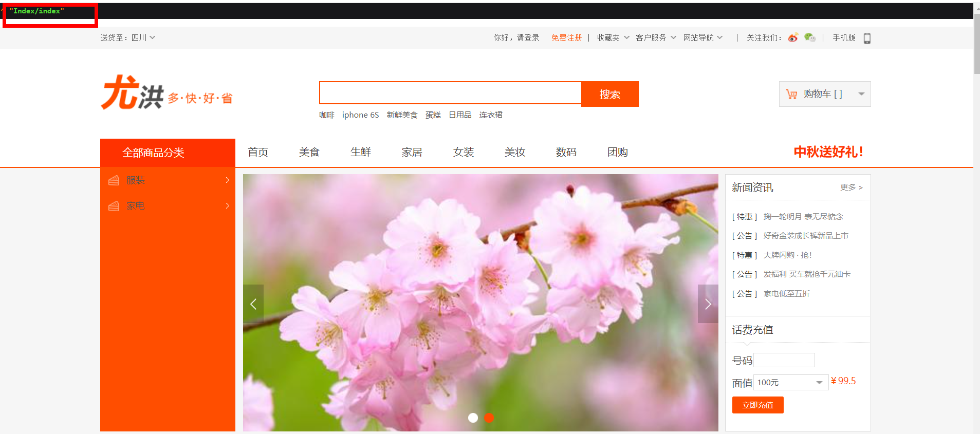Screen dimensions: 980x434
Task: Click the cherry blossom banner image
Action: click(x=480, y=303)
